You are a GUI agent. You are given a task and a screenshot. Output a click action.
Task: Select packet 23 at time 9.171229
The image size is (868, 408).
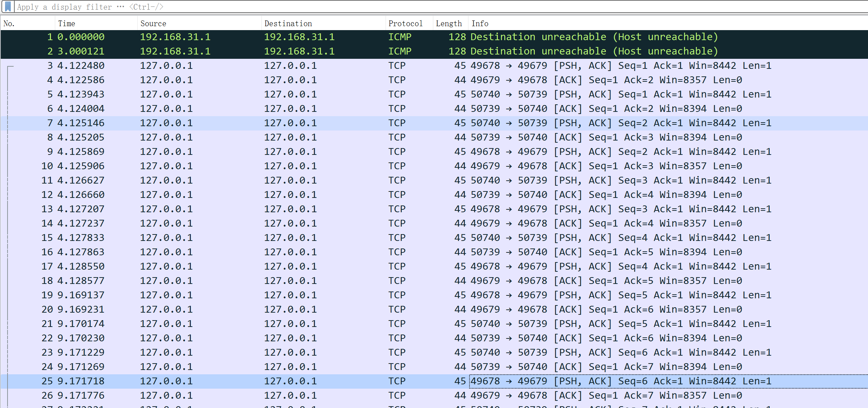[434, 352]
